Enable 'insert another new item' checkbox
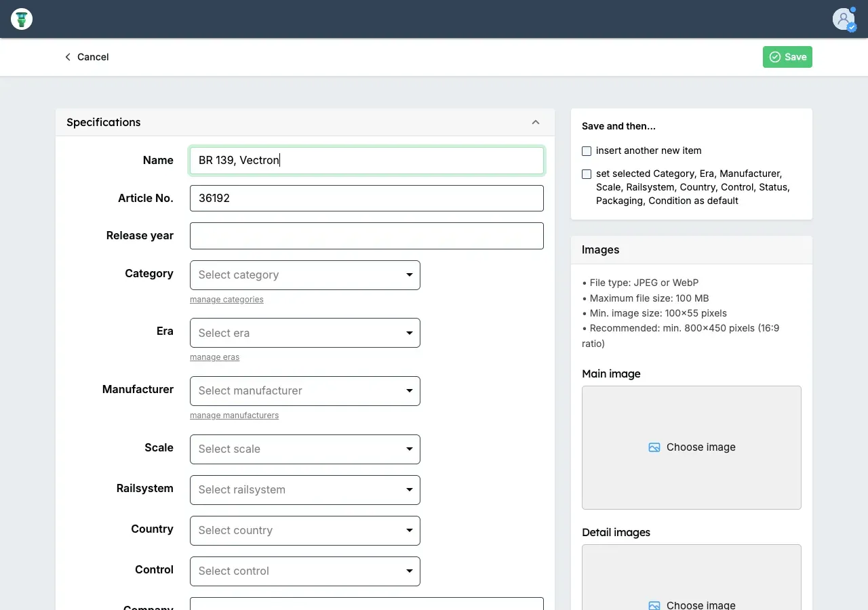868x610 pixels. (587, 151)
